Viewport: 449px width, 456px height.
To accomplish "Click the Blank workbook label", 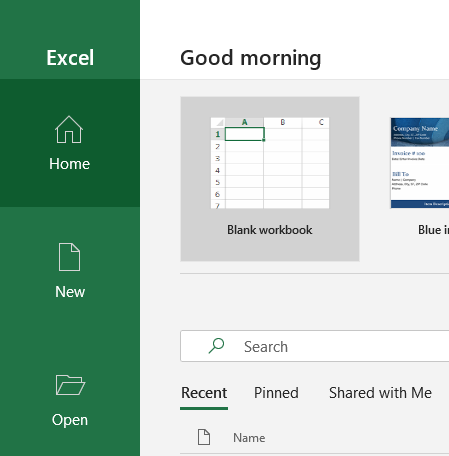I will click(x=270, y=230).
